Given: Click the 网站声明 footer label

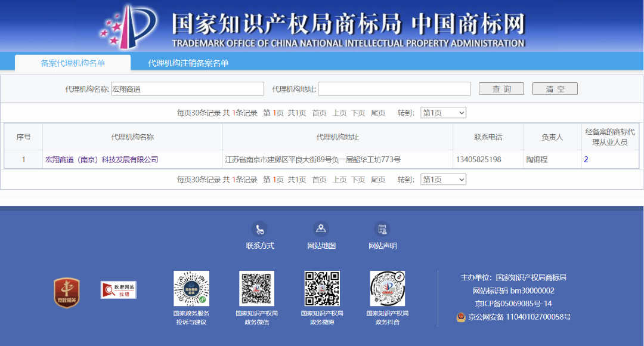Looking at the screenshot, I should coord(382,246).
